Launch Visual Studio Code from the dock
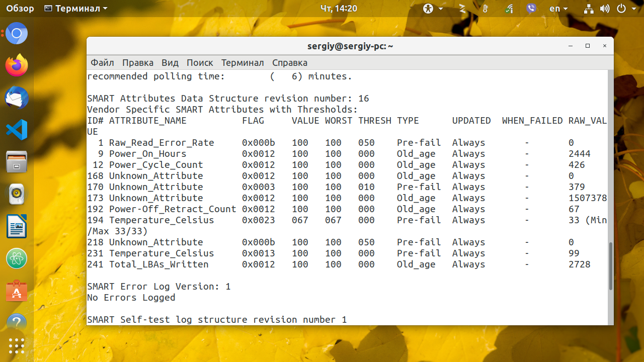644x362 pixels. [x=17, y=130]
